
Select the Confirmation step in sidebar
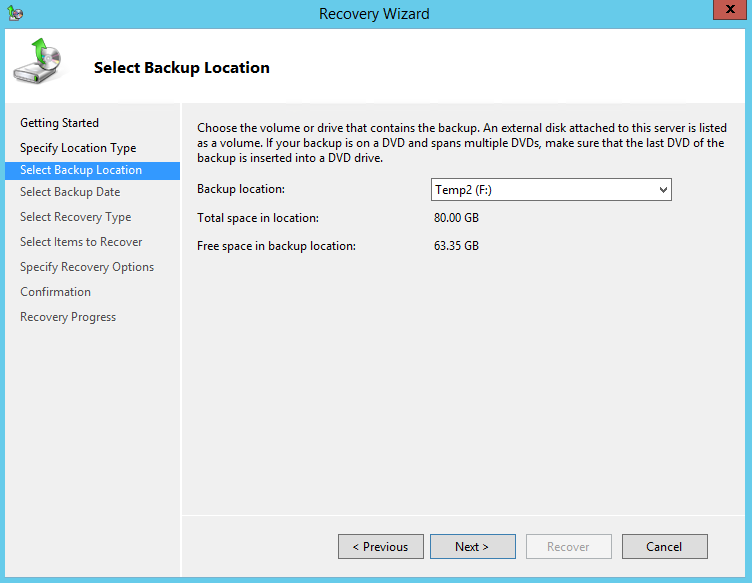pos(55,292)
